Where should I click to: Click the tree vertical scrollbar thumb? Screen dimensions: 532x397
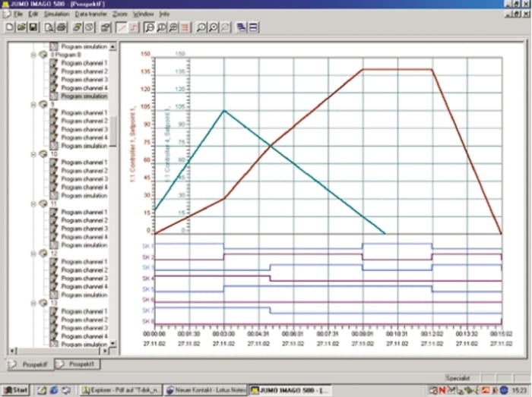coord(113,131)
